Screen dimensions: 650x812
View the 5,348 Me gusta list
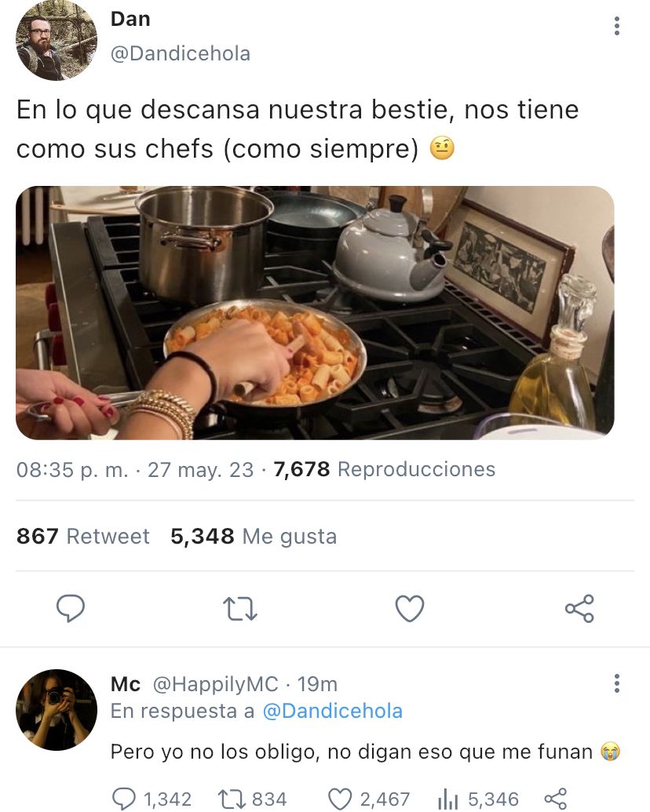click(x=254, y=536)
